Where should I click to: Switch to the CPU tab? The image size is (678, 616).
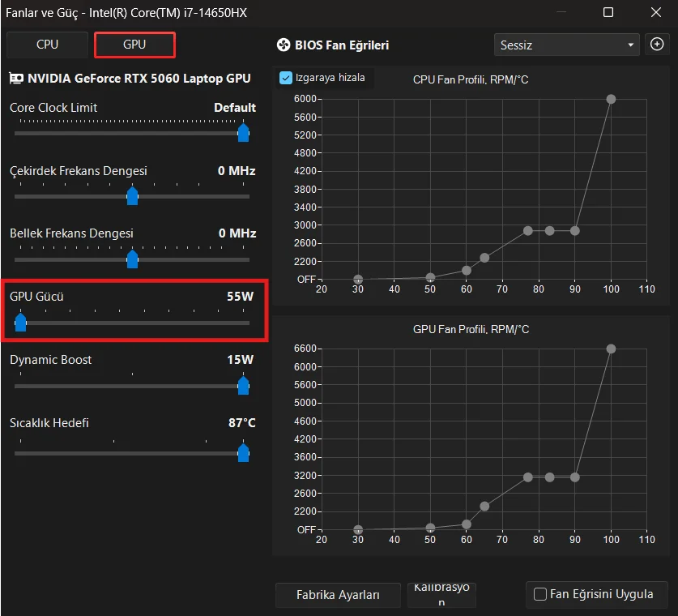(47, 45)
